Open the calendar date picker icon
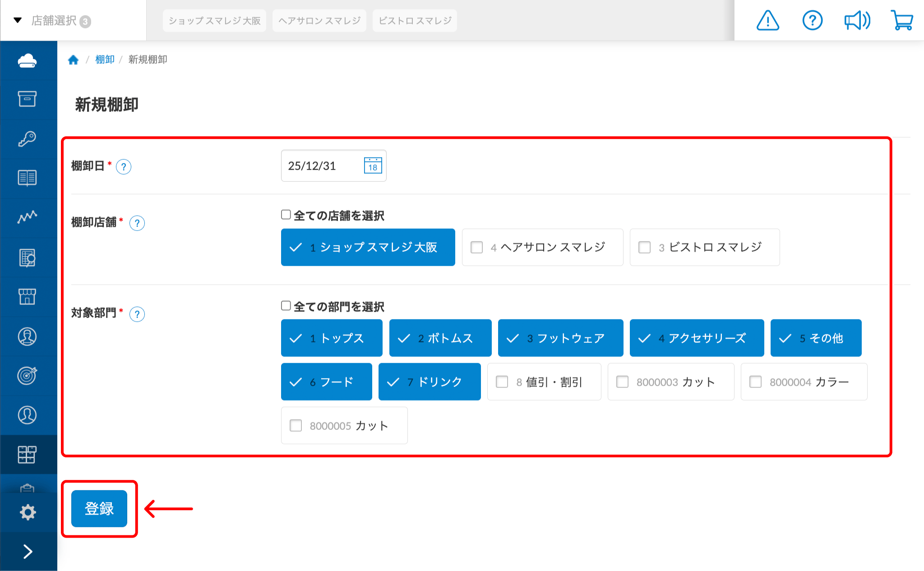This screenshot has height=571, width=924. pyautogui.click(x=373, y=166)
